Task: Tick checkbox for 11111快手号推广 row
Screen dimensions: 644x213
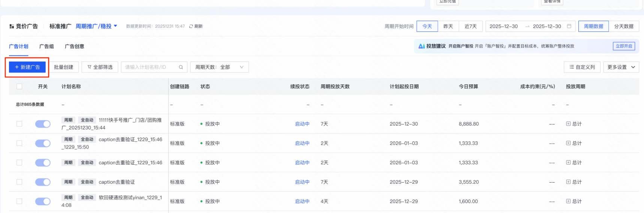Action: 19,124
